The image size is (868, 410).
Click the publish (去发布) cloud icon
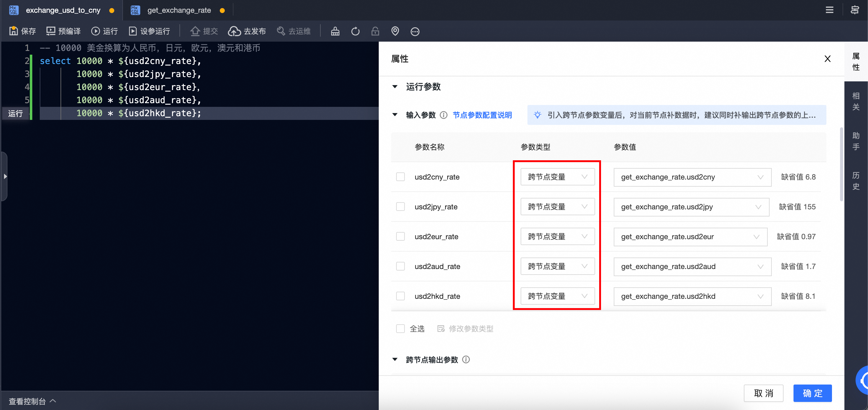point(234,31)
